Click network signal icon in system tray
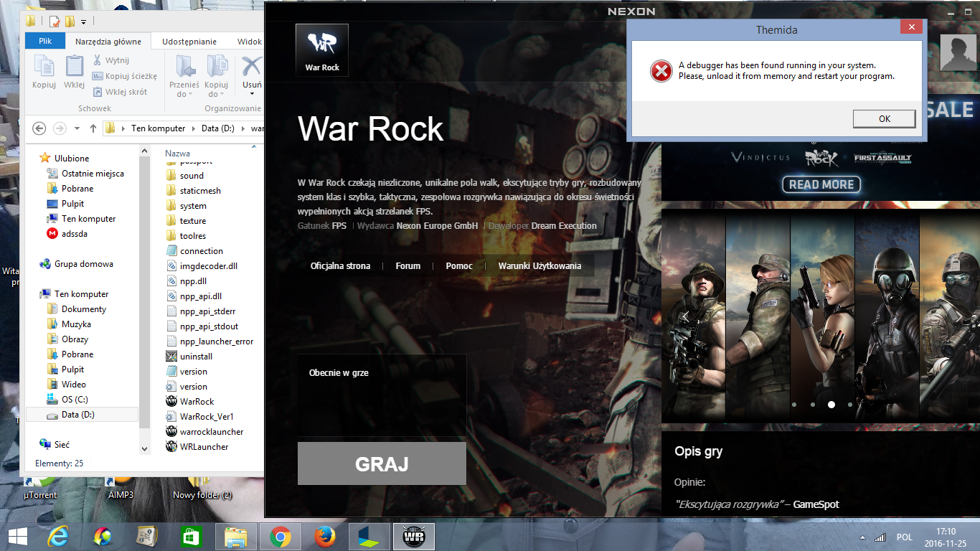The width and height of the screenshot is (980, 551). pos(880,537)
